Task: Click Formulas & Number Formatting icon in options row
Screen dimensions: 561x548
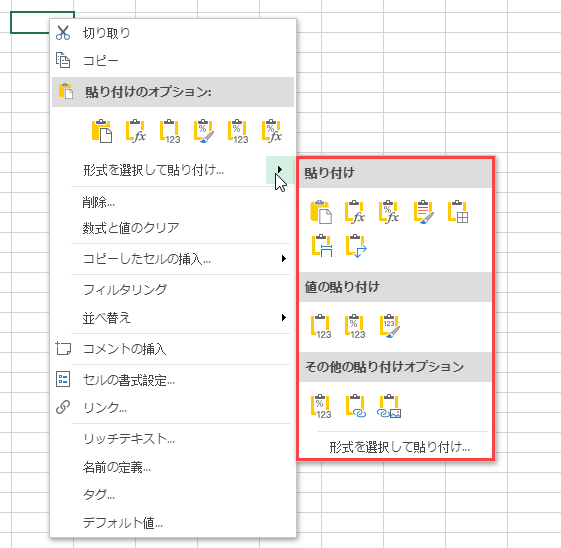Action: click(272, 131)
